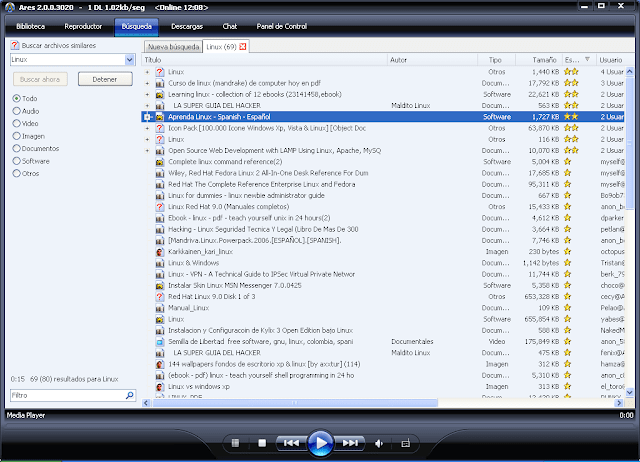Click the volume speaker icon

[379, 443]
